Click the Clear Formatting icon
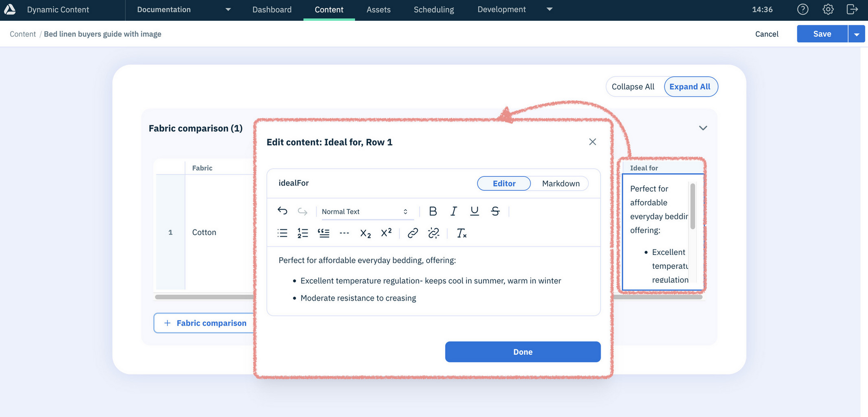The width and height of the screenshot is (868, 417). pyautogui.click(x=461, y=233)
